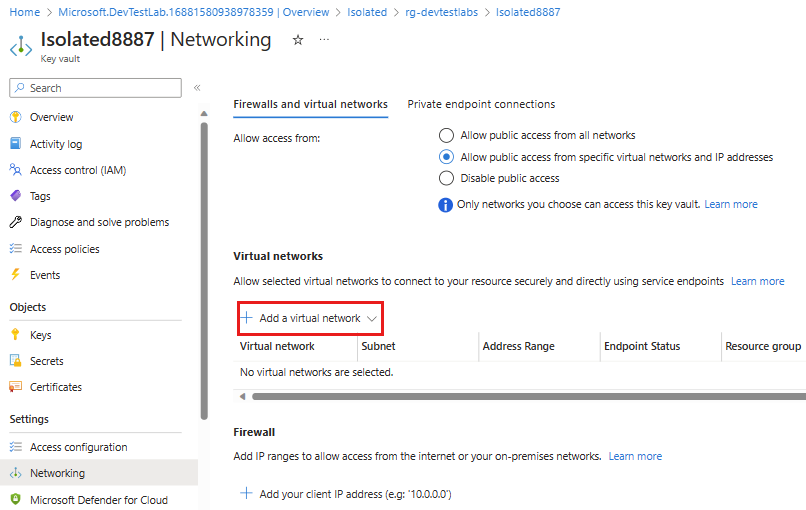Image resolution: width=806 pixels, height=510 pixels.
Task: Click the Activity log icon
Action: (x=16, y=143)
